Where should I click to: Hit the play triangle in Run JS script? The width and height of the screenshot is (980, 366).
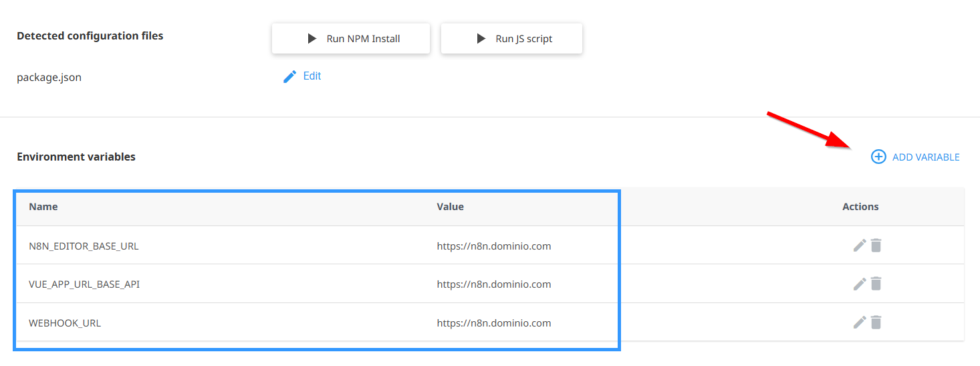coord(481,39)
